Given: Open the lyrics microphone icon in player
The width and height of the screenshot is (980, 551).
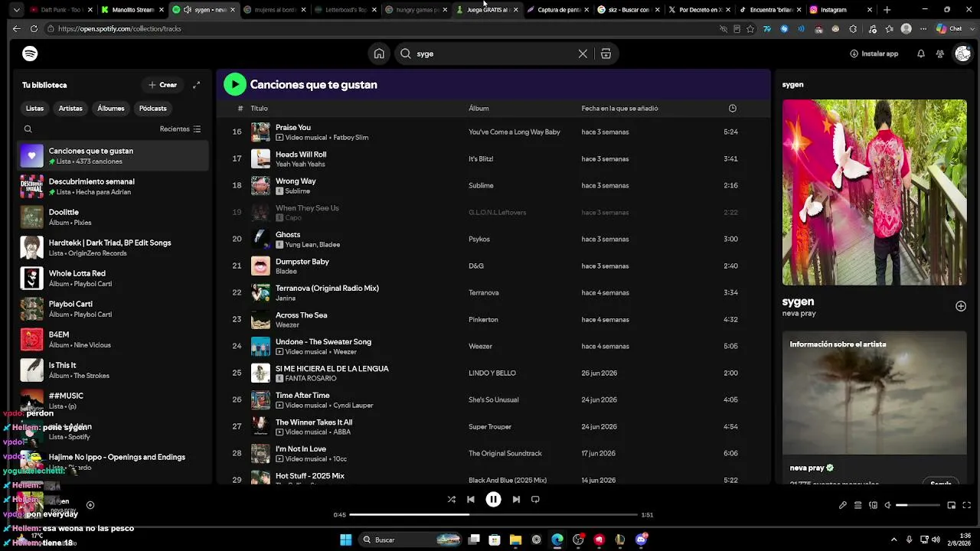Looking at the screenshot, I should [x=843, y=505].
